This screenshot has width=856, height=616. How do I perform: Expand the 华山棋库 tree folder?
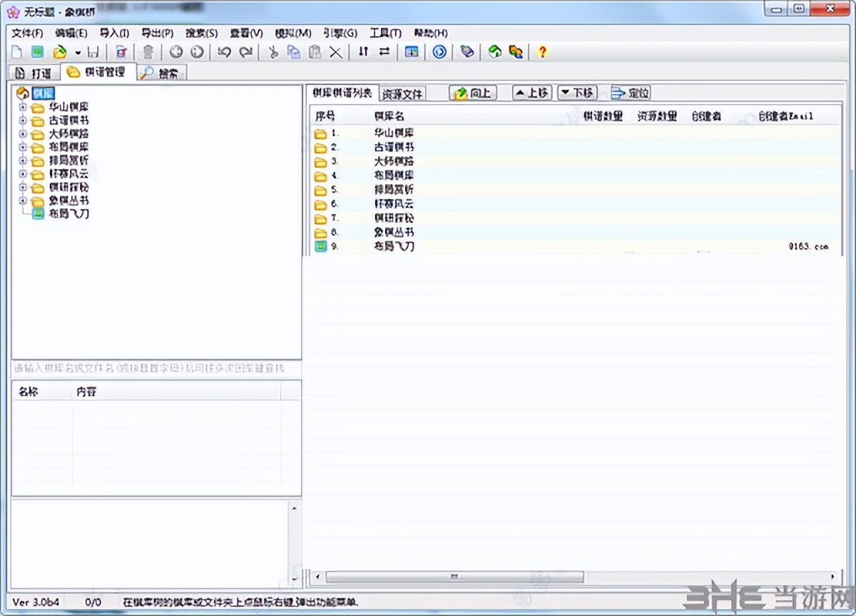23,107
